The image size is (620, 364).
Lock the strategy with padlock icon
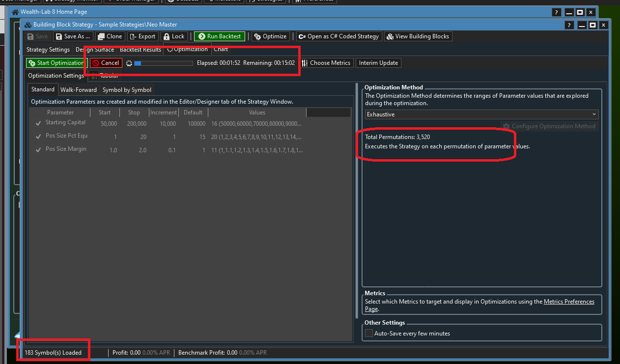click(174, 36)
